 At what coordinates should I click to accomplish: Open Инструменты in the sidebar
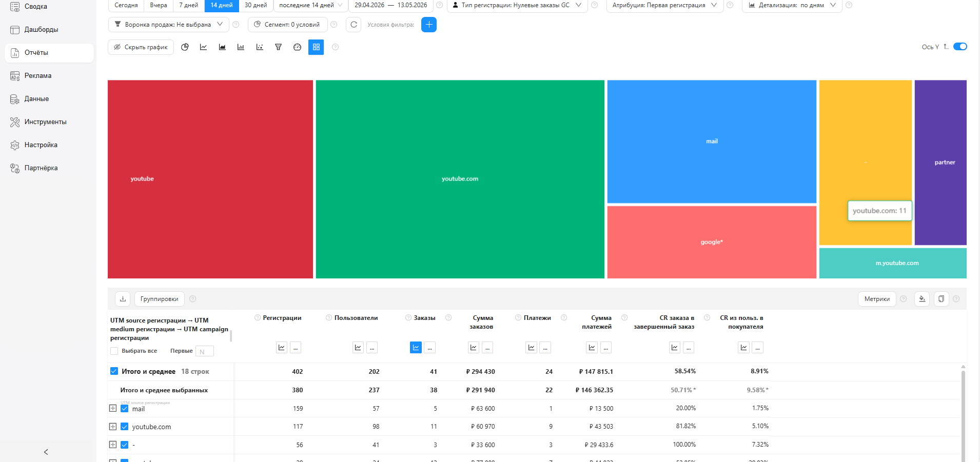point(49,122)
